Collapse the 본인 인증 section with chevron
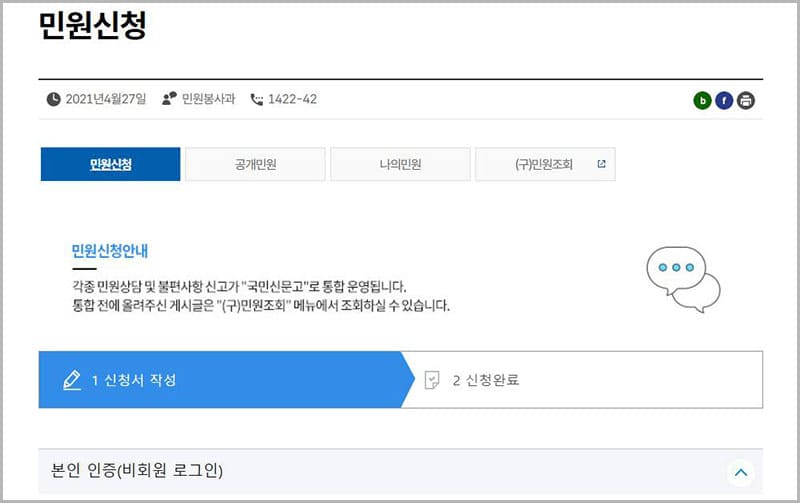The image size is (800, 503). pos(741,472)
